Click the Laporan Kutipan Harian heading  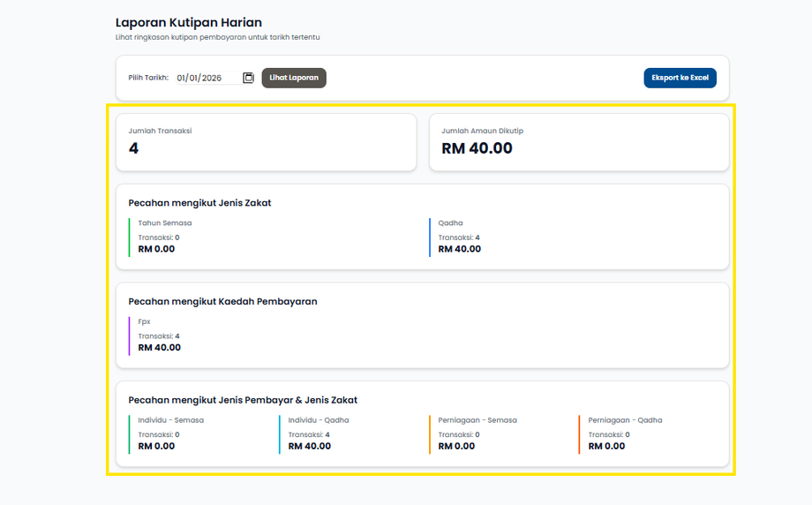(189, 23)
